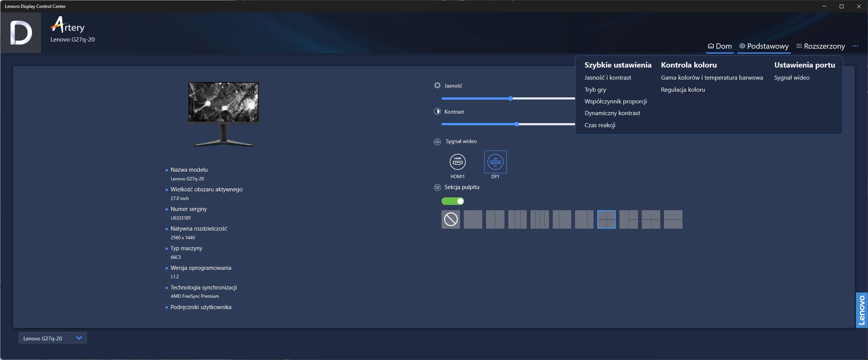Open the Podstawowy tab

point(764,46)
